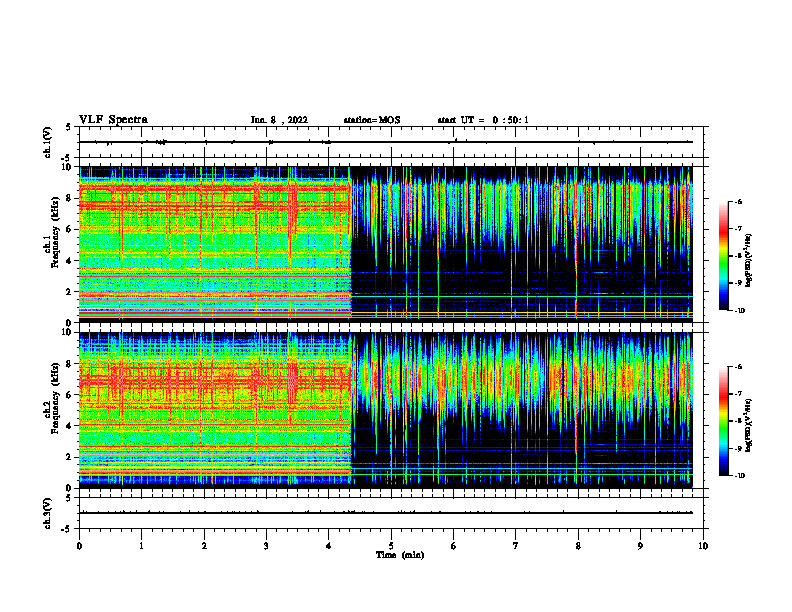Image resolution: width=792 pixels, height=612 pixels.
Task: Select the "start UT = 0 :50: 1" label
Action: pyautogui.click(x=483, y=120)
